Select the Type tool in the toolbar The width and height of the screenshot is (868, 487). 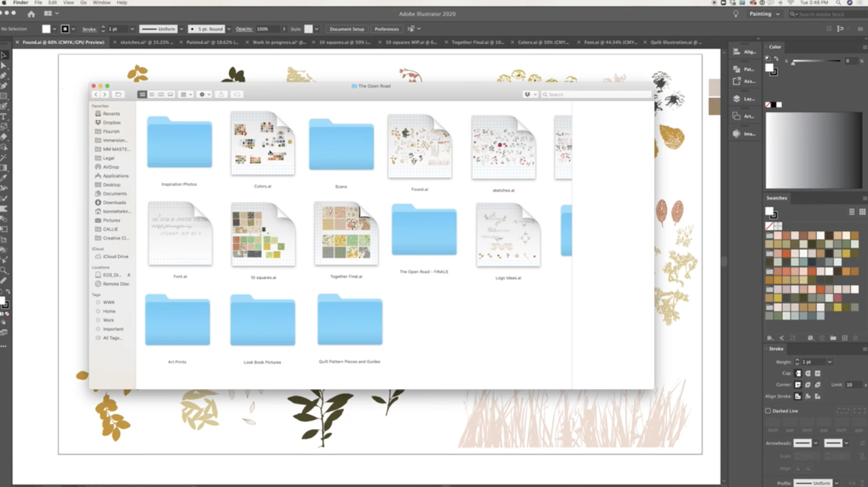4,116
